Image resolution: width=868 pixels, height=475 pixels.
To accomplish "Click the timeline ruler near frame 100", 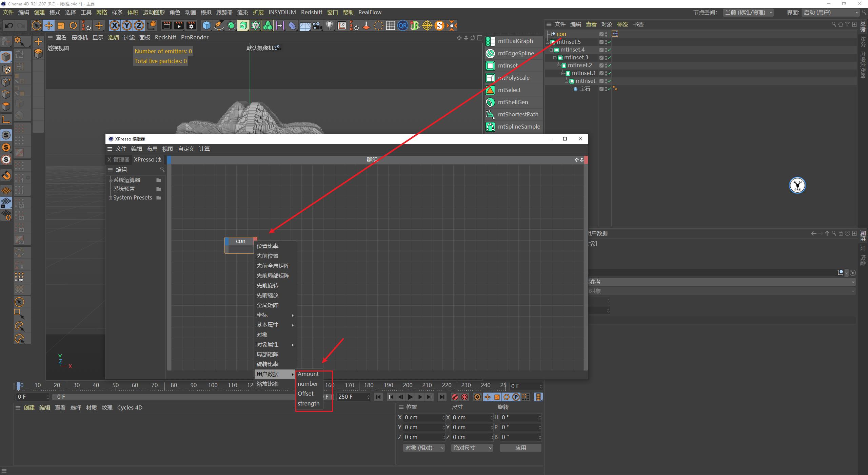I will click(x=213, y=385).
